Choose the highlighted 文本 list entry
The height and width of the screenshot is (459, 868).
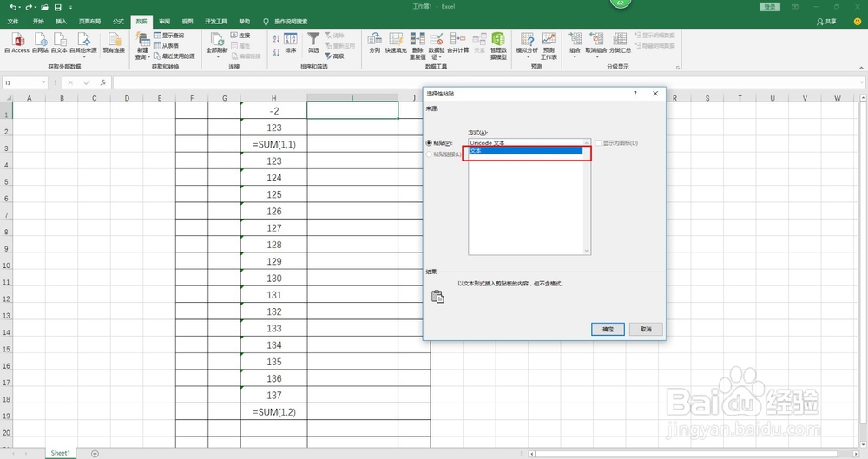click(526, 151)
